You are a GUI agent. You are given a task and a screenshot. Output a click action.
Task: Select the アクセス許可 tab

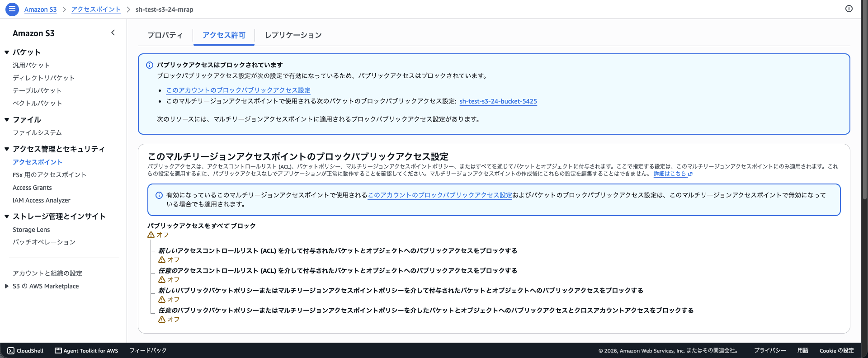pyautogui.click(x=224, y=35)
